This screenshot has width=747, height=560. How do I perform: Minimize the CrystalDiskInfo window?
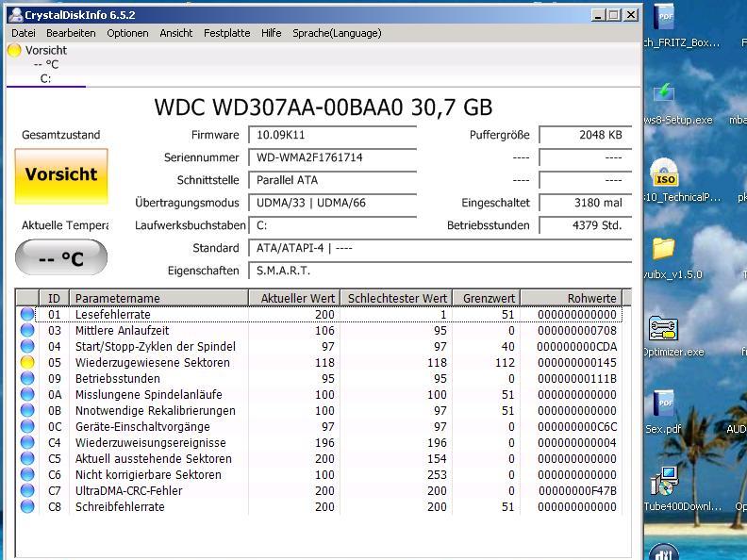[x=598, y=15]
